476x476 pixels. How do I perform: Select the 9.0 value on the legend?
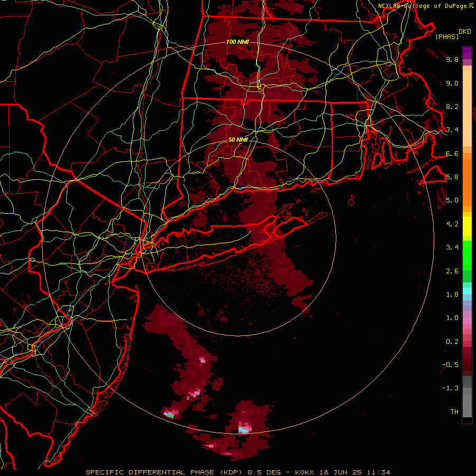(452, 83)
